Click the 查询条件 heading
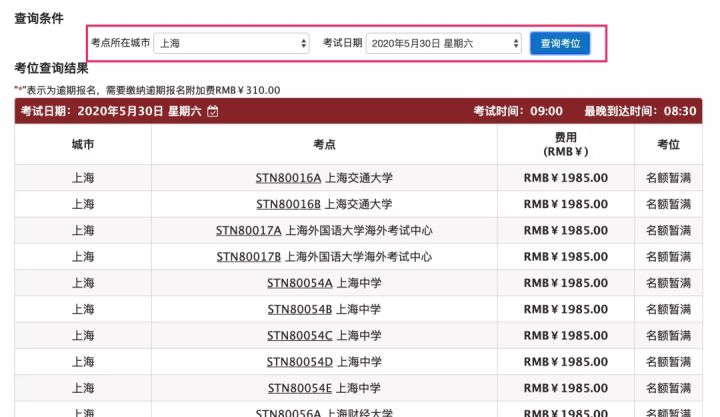The image size is (720, 417). [39, 18]
